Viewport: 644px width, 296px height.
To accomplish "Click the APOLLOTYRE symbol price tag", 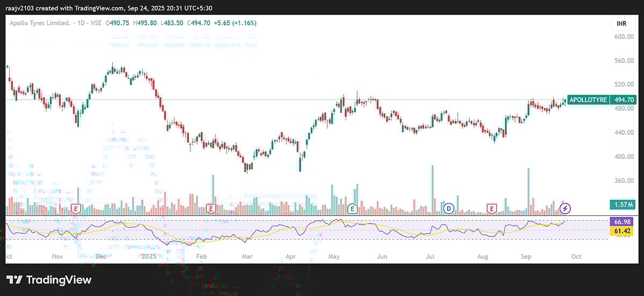I will 588,100.
